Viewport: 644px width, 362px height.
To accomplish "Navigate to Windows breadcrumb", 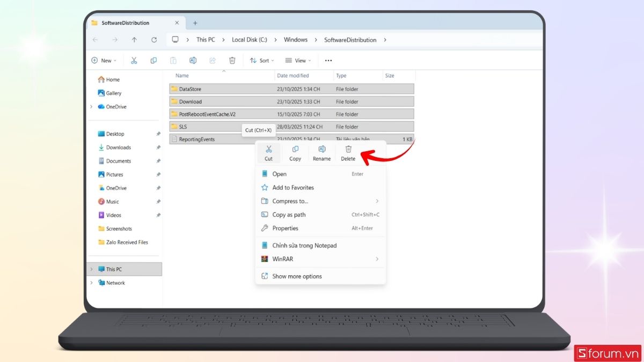I will pyautogui.click(x=296, y=40).
